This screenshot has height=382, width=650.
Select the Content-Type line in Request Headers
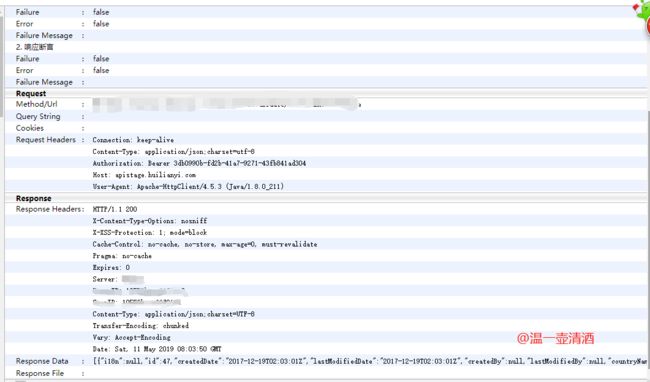tap(173, 152)
